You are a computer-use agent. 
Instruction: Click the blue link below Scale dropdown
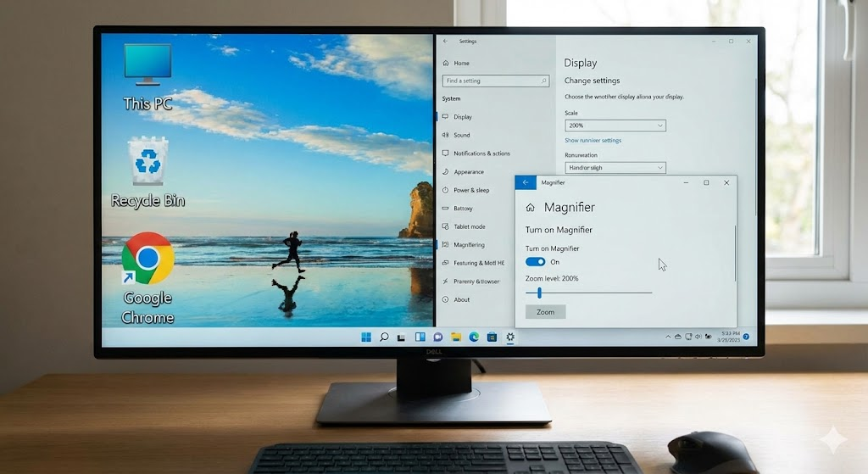(x=593, y=140)
